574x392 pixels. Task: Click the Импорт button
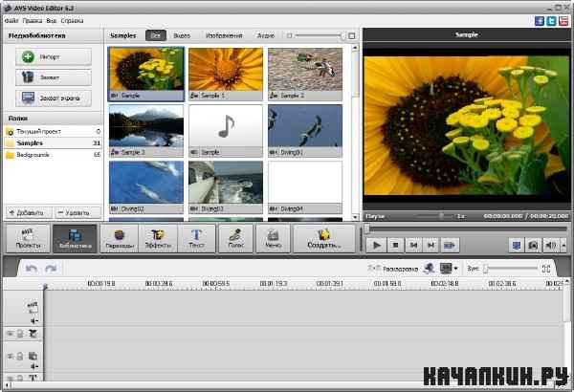54,56
